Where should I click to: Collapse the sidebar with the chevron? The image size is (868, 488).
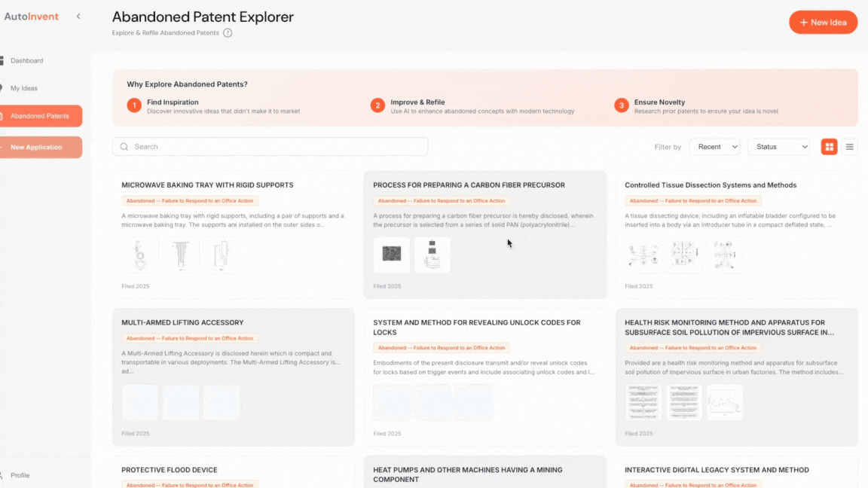[x=78, y=15]
